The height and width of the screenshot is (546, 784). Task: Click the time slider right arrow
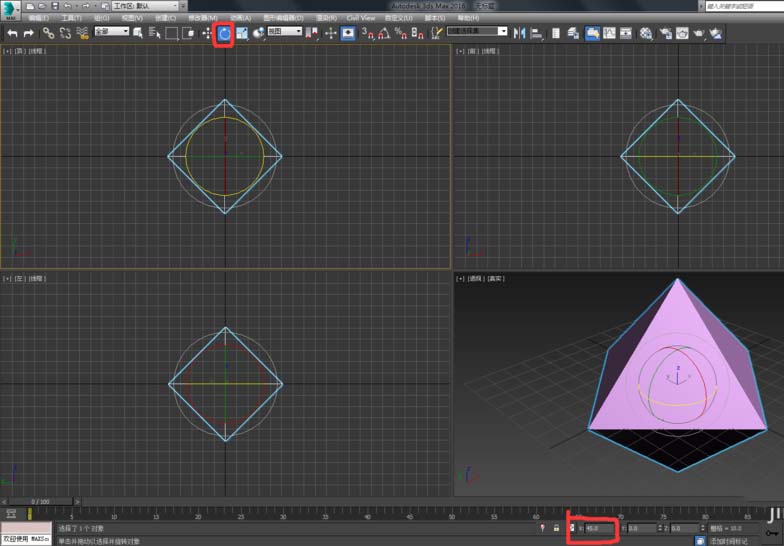tap(77, 501)
